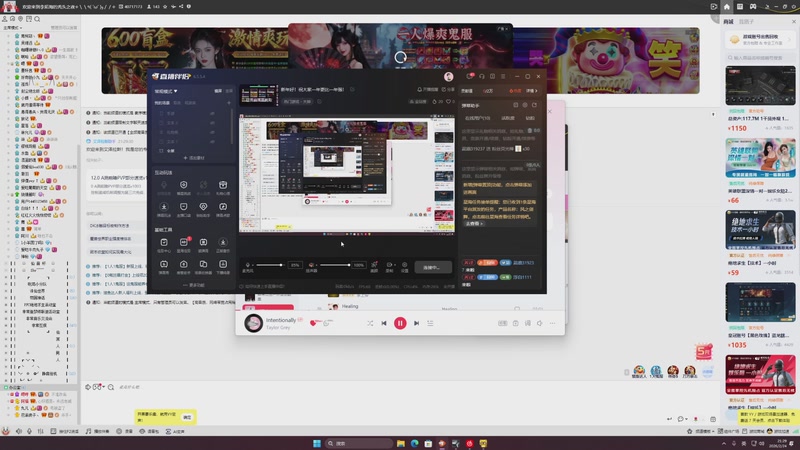Open the streaming mode dropdown at top left
This screenshot has width=800, height=450.
coord(166,91)
